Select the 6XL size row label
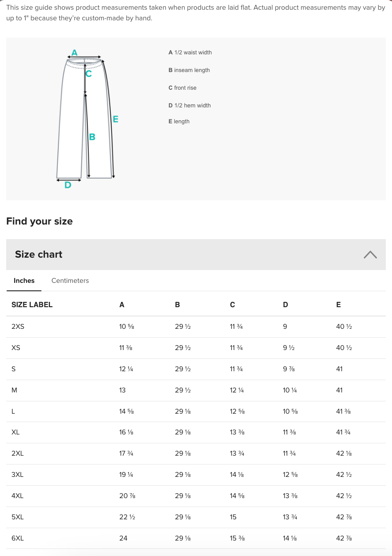 click(x=18, y=538)
